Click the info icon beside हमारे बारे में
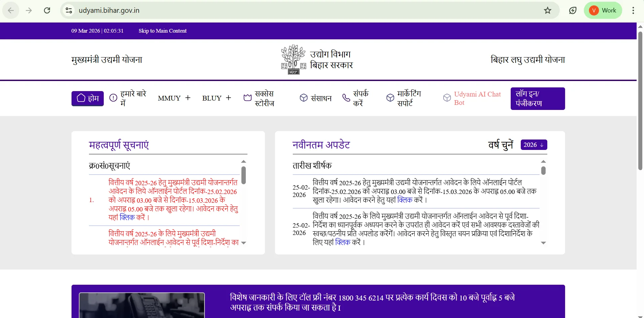Image resolution: width=644 pixels, height=318 pixels. pyautogui.click(x=113, y=97)
